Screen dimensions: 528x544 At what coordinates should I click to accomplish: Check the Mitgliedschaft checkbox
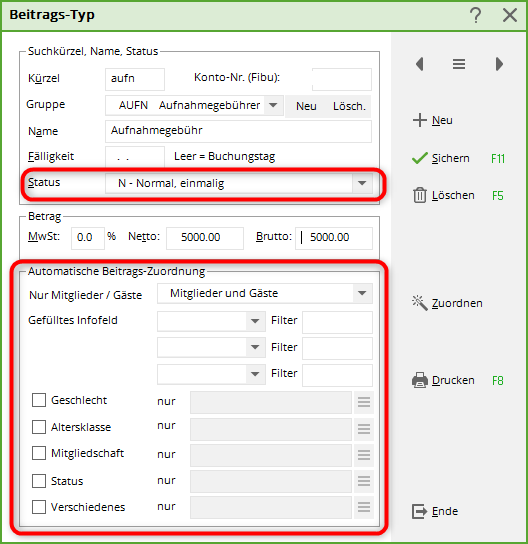(x=39, y=453)
